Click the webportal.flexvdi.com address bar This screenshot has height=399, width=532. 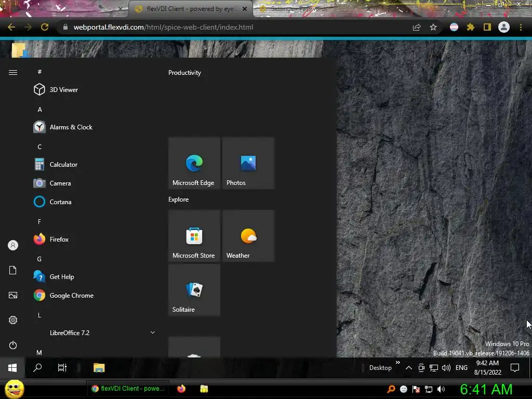click(x=234, y=27)
